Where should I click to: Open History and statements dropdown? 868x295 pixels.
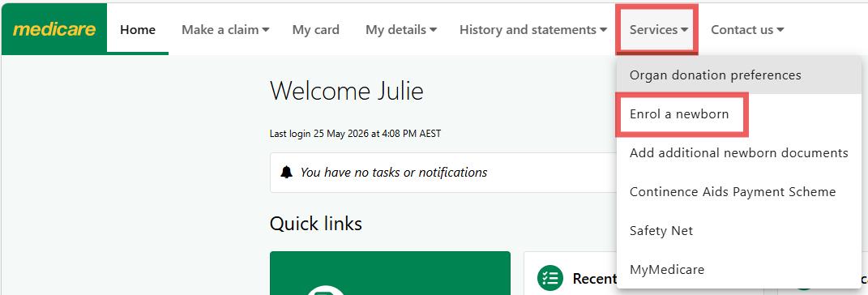click(533, 30)
